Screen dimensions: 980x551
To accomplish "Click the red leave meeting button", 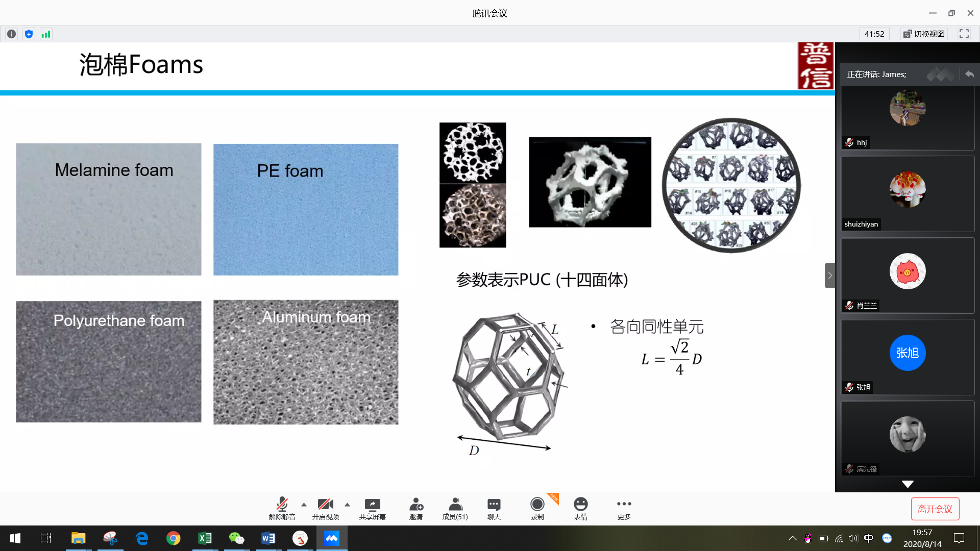I will [x=935, y=509].
